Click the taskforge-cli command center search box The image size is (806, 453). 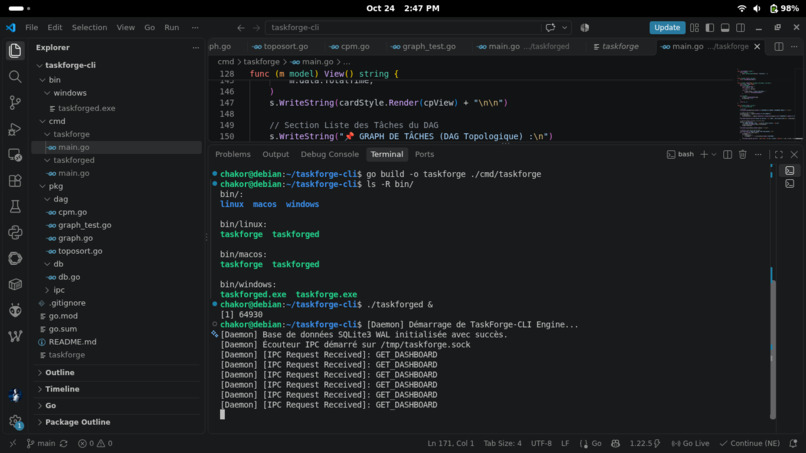(402, 28)
